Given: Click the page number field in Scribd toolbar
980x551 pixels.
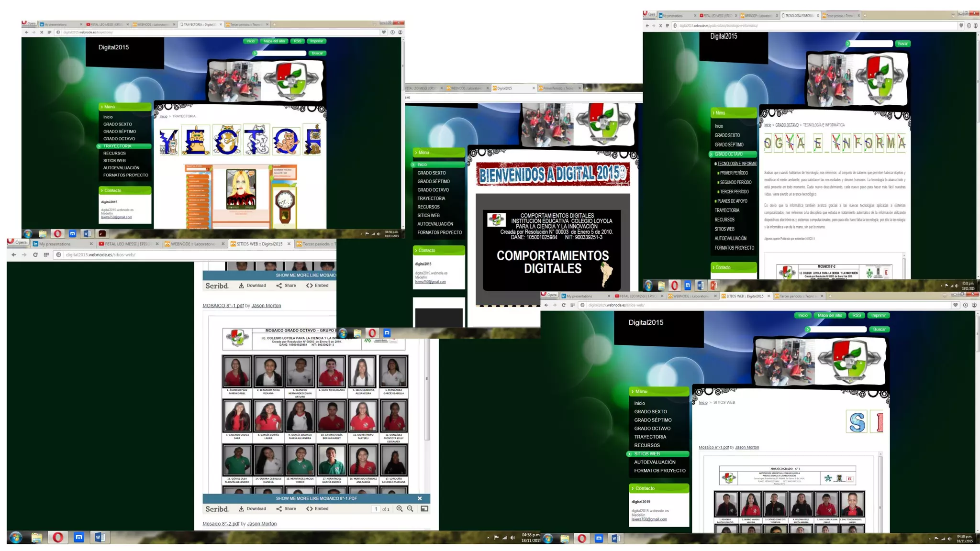Looking at the screenshot, I should point(376,509).
